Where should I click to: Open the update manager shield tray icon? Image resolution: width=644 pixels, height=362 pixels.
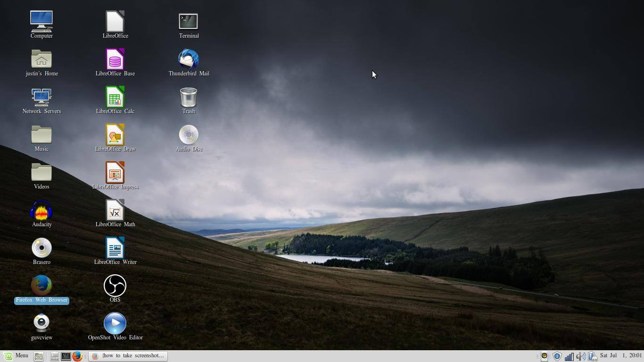click(x=557, y=356)
